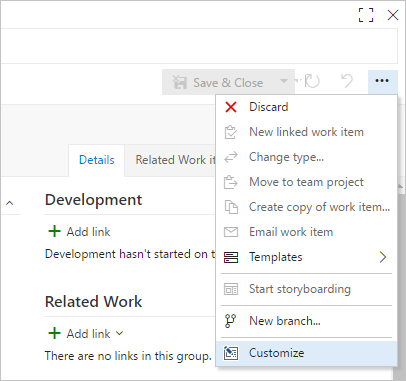Click the New branch icon

point(230,321)
